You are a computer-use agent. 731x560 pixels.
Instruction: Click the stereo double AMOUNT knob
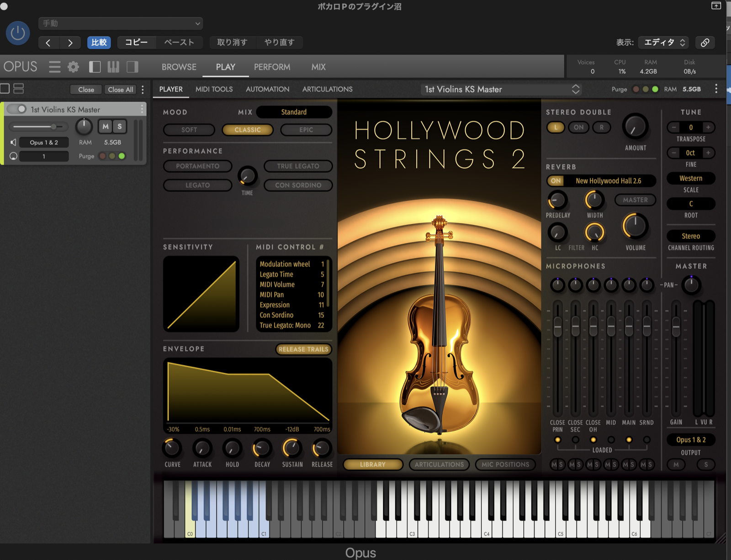tap(636, 127)
